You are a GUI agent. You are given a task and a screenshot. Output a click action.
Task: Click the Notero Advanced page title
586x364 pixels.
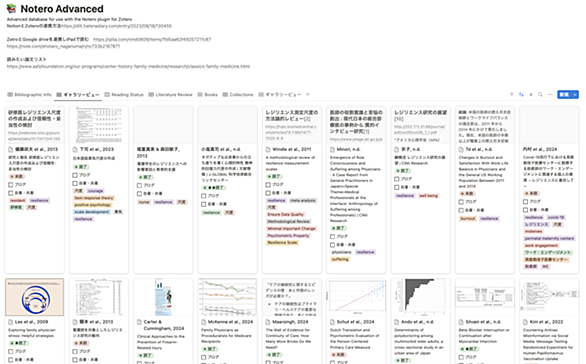[x=62, y=9]
